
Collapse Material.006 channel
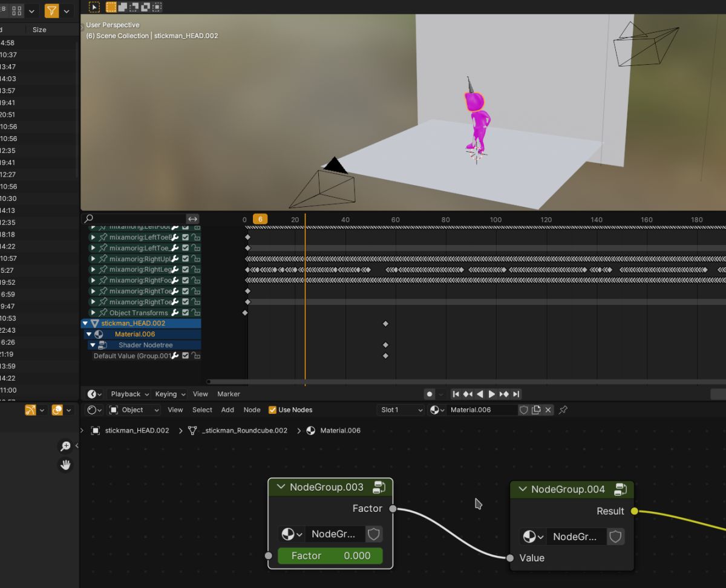coord(89,335)
